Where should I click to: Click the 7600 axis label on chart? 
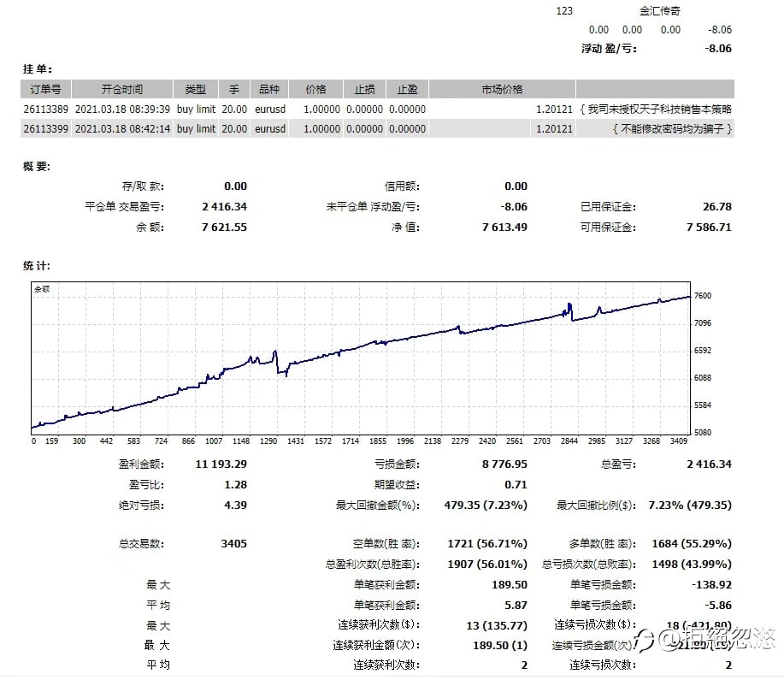point(703,296)
